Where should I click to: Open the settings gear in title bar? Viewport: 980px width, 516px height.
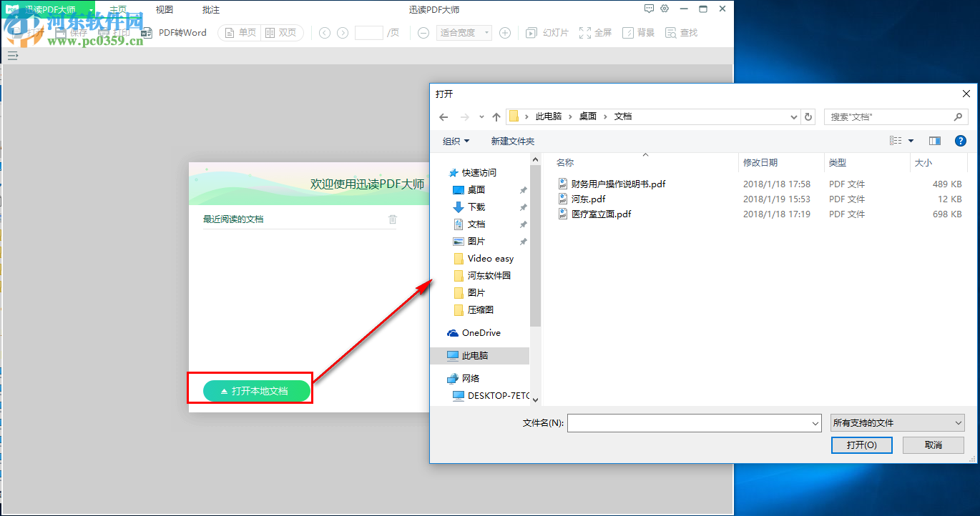coord(665,9)
